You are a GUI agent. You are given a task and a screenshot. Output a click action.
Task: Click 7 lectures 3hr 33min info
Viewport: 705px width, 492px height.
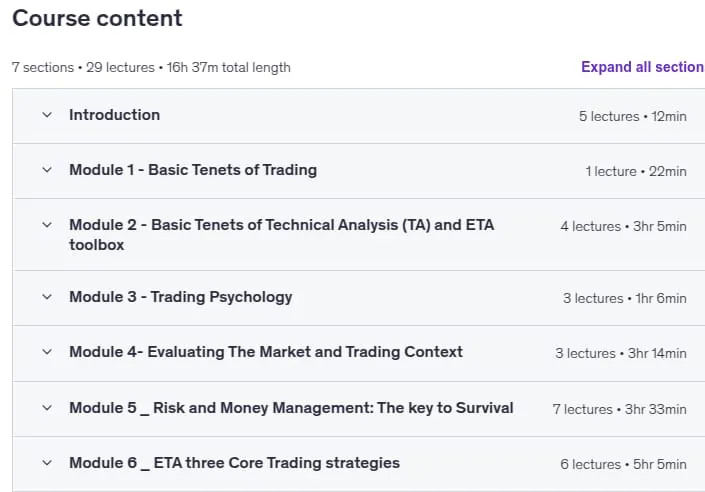pos(620,409)
